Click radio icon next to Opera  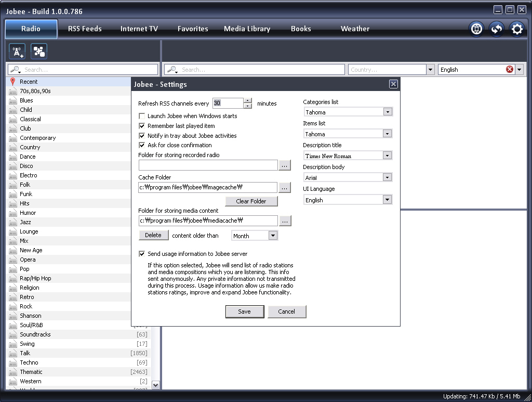coord(12,260)
